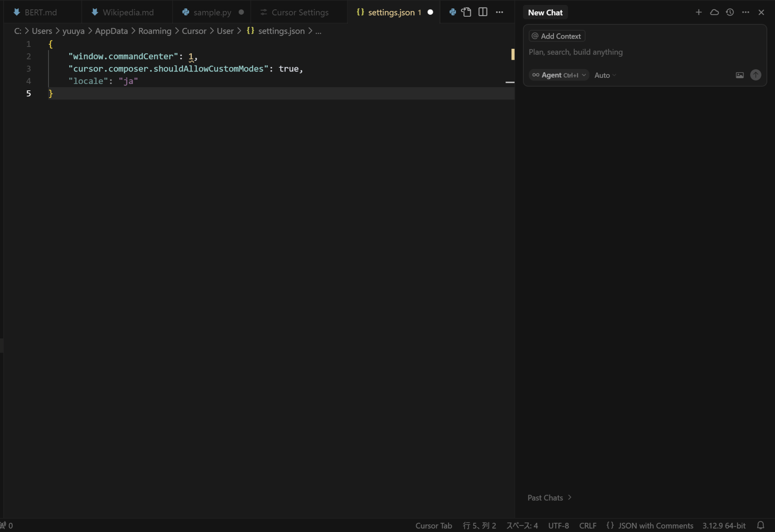This screenshot has height=532, width=775.
Task: Click the breadcrumb ellipsis symbol entry
Action: point(318,31)
